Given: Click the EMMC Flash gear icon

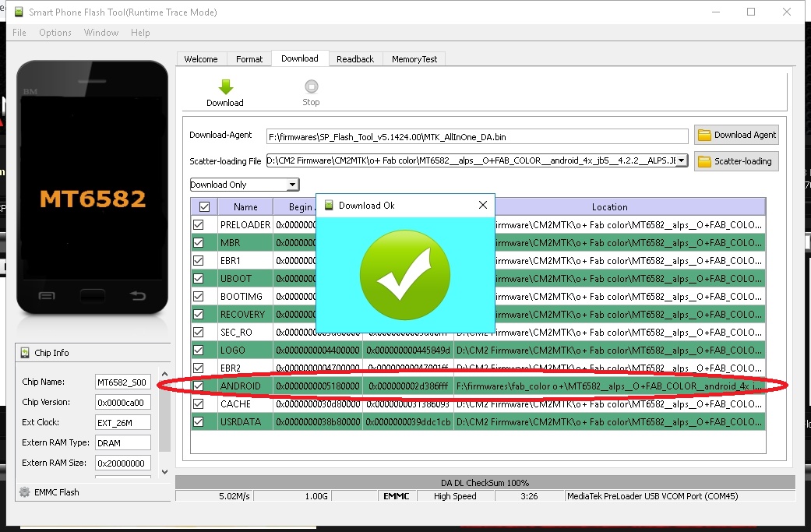Looking at the screenshot, I should coord(24,492).
